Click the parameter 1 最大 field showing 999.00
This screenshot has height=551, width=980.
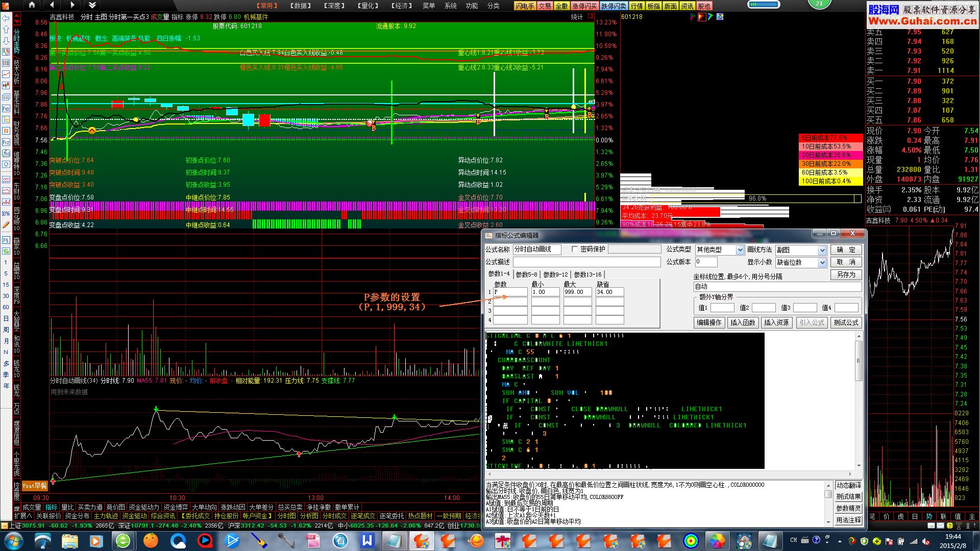[577, 292]
